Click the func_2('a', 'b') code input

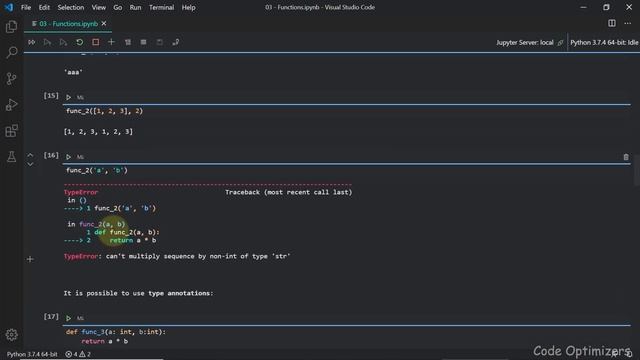pos(347,171)
